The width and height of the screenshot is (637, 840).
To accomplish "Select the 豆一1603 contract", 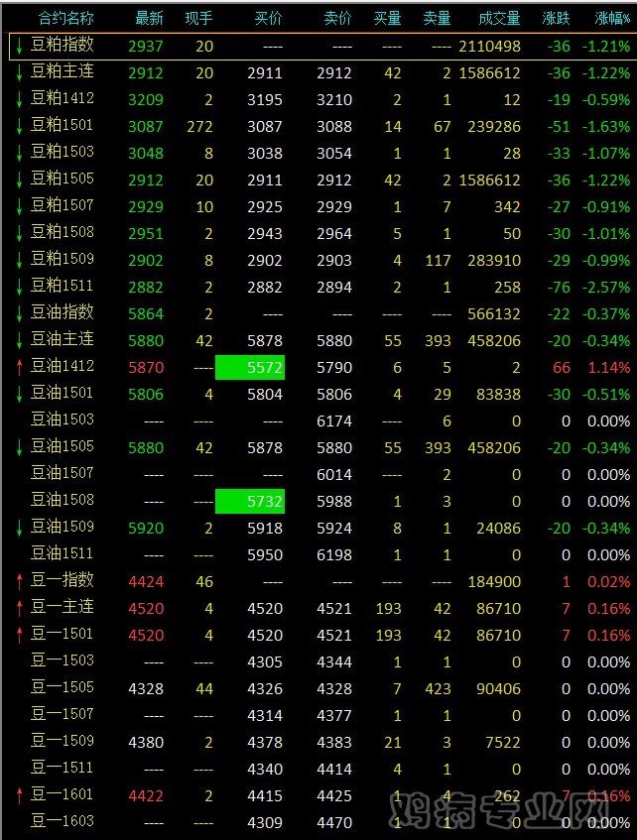I will click(x=63, y=822).
